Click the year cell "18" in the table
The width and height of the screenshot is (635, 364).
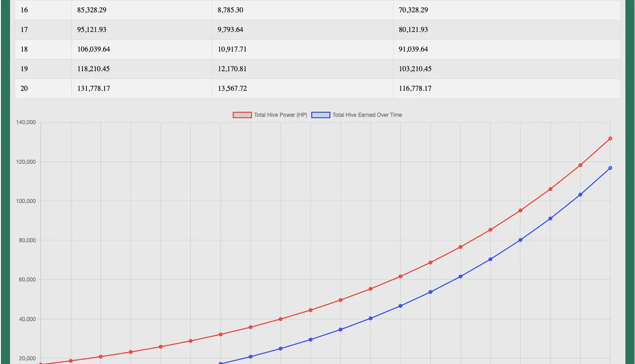coord(43,50)
